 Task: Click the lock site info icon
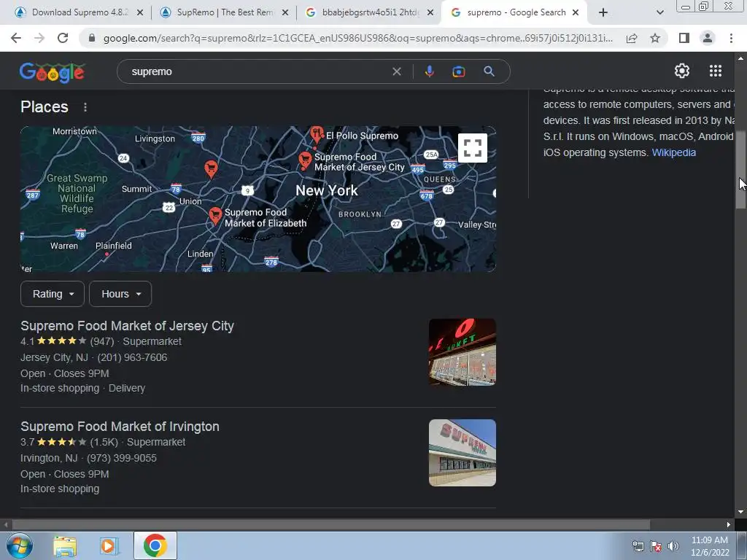coord(92,38)
